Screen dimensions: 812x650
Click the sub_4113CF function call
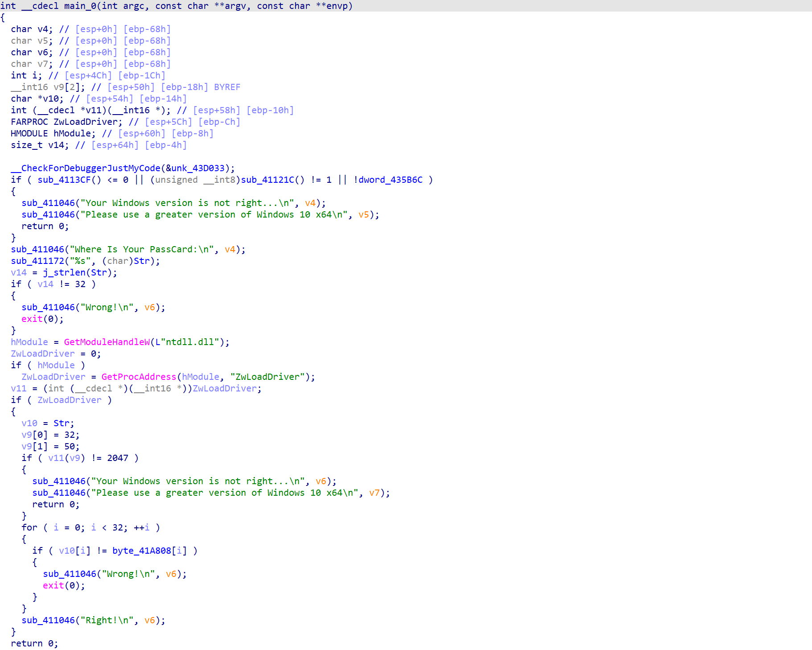64,180
